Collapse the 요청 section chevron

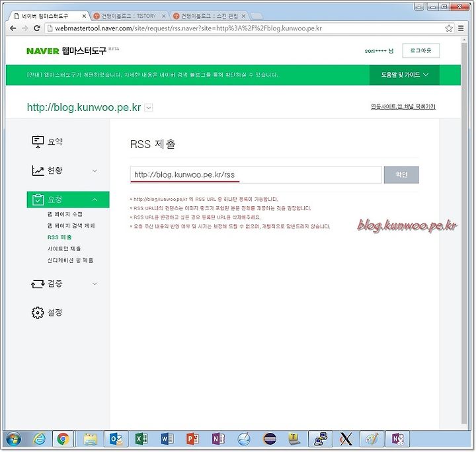[x=95, y=200]
